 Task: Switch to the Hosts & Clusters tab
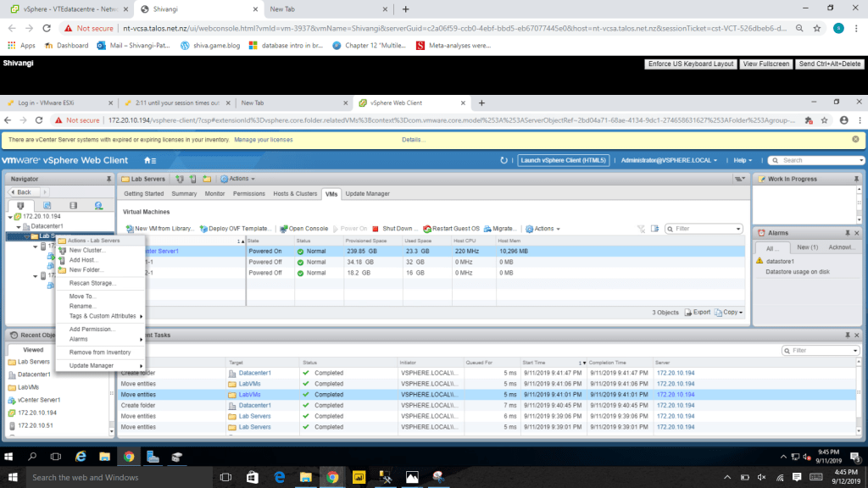coord(295,194)
